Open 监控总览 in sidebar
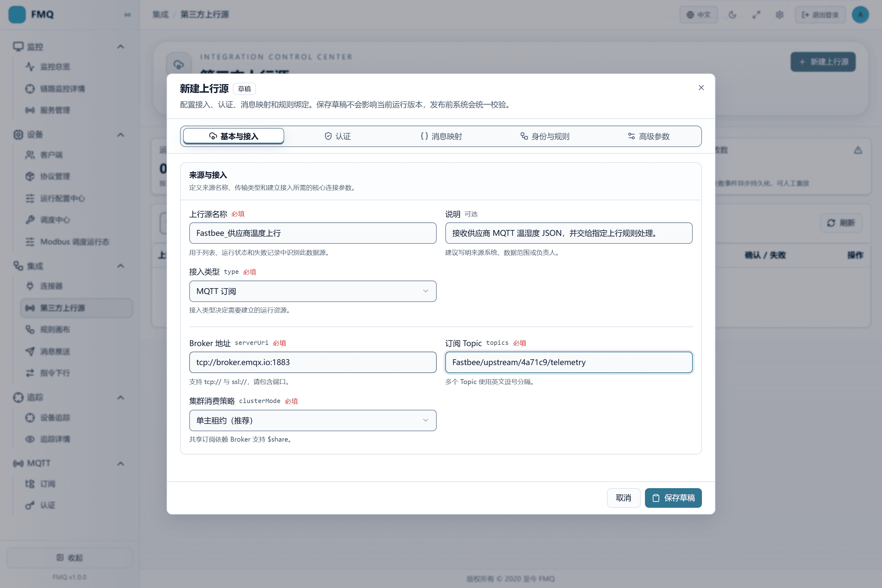This screenshot has width=882, height=588. pyautogui.click(x=77, y=67)
